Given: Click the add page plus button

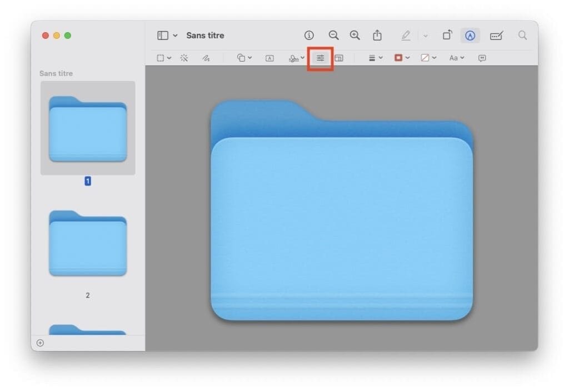Looking at the screenshot, I should point(40,343).
